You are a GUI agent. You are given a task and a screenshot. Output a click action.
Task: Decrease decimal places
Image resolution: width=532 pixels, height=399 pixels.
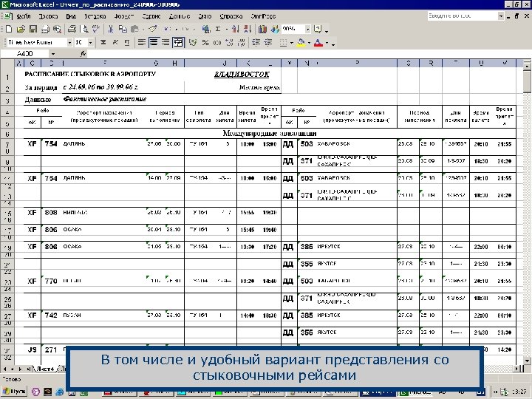click(241, 42)
